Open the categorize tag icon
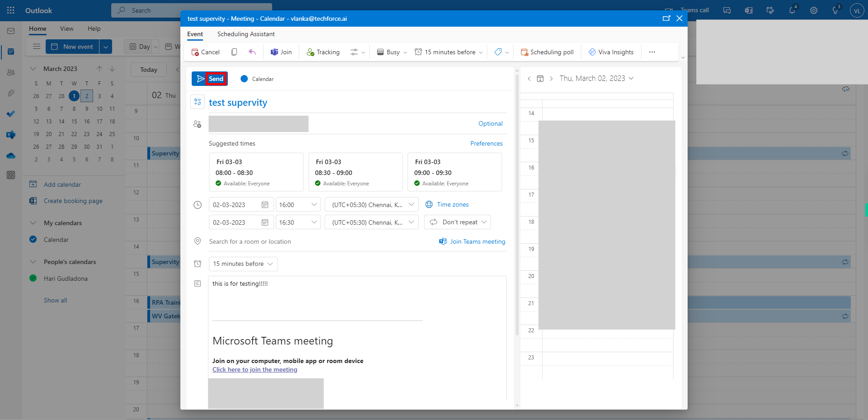Image resolution: width=868 pixels, height=420 pixels. 501,52
